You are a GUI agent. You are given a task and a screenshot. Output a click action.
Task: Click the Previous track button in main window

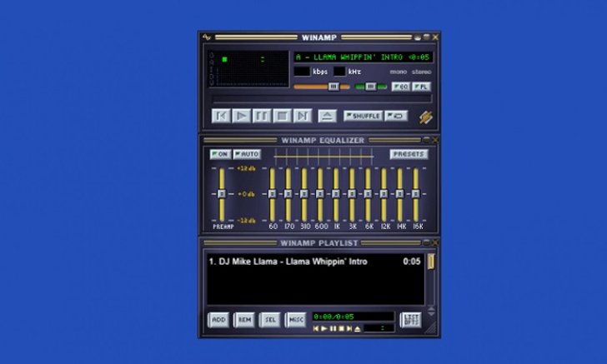pos(221,116)
